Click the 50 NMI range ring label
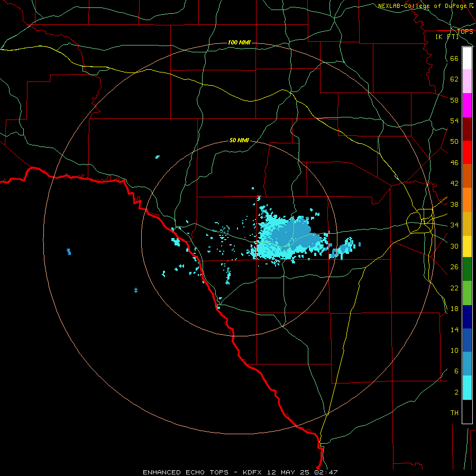The height and width of the screenshot is (476, 476). (239, 140)
